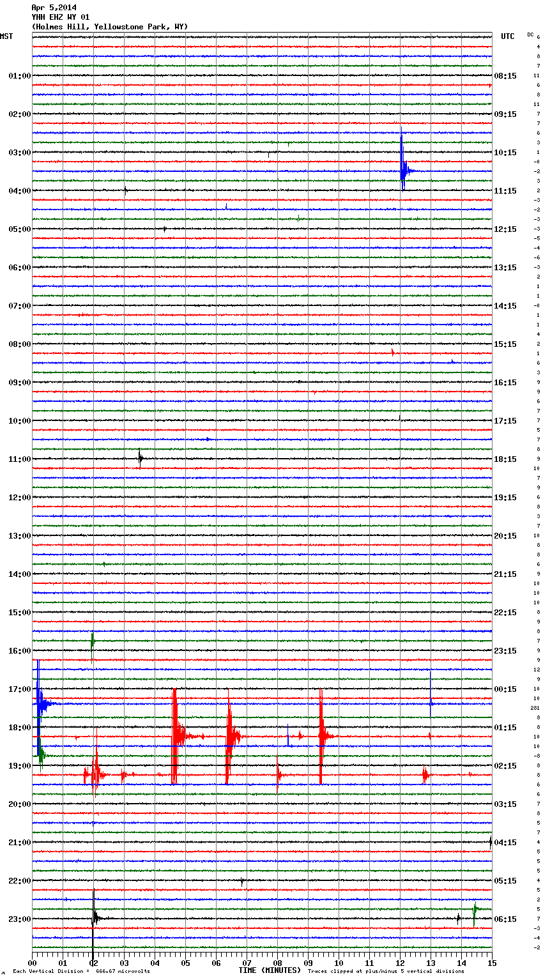Click the "18:15" UTC time label
This screenshot has height=980, width=543.
coord(505,459)
